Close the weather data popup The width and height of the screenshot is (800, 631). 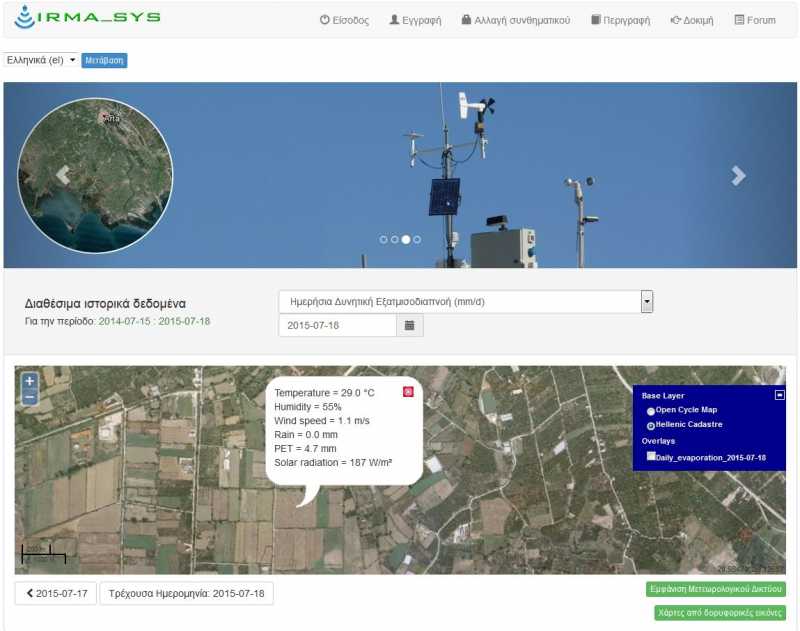pyautogui.click(x=407, y=391)
